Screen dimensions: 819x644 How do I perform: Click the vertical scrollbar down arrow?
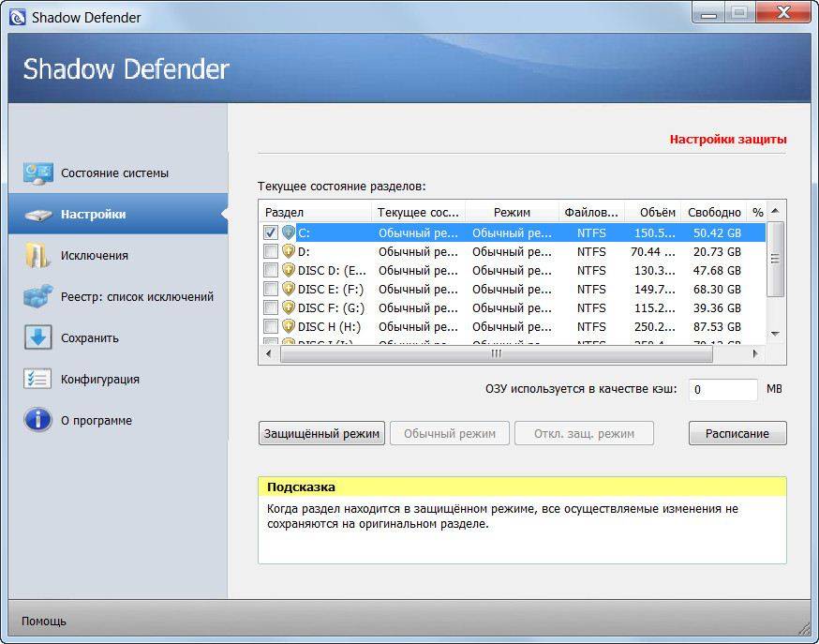[775, 335]
